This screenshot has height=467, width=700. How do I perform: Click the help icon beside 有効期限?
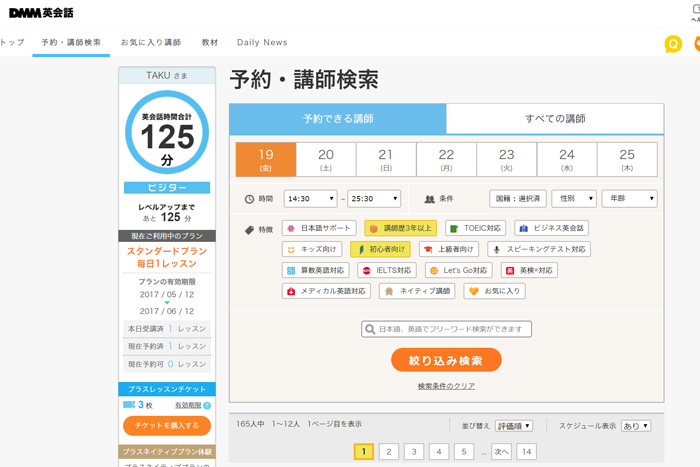[x=206, y=405]
